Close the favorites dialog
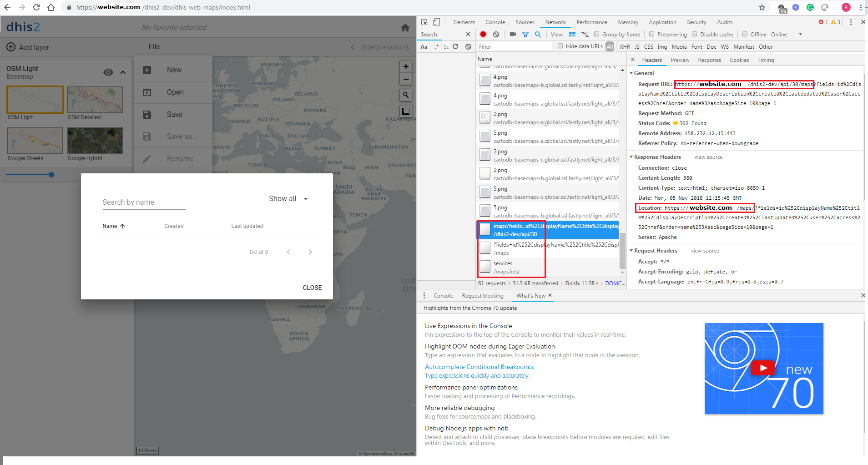Screen dimensions: 868x465 coord(312,288)
